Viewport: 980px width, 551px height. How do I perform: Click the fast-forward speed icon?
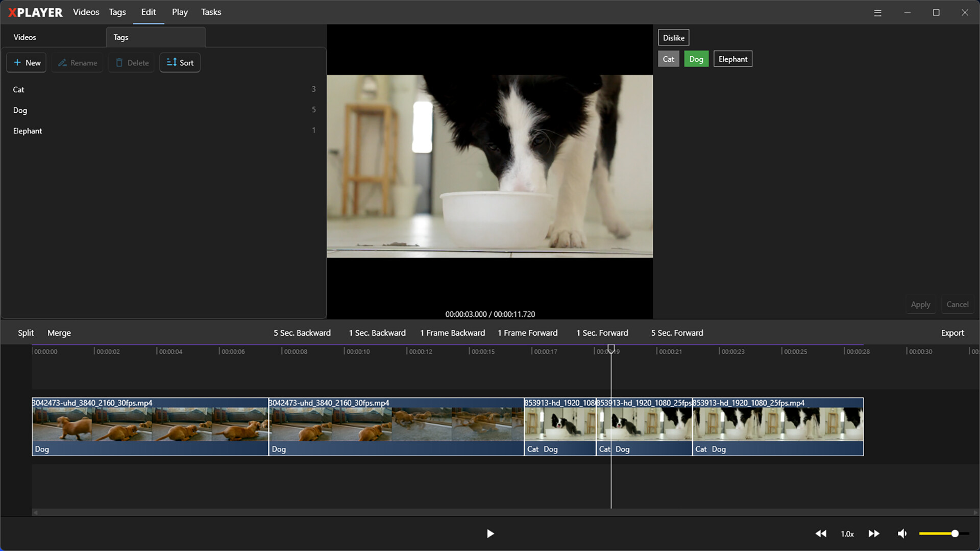(x=874, y=534)
